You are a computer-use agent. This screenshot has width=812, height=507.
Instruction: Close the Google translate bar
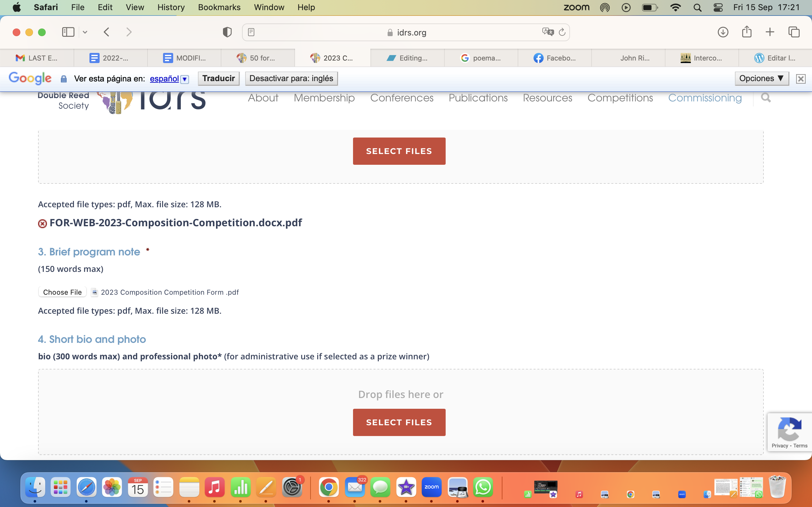[801, 79]
